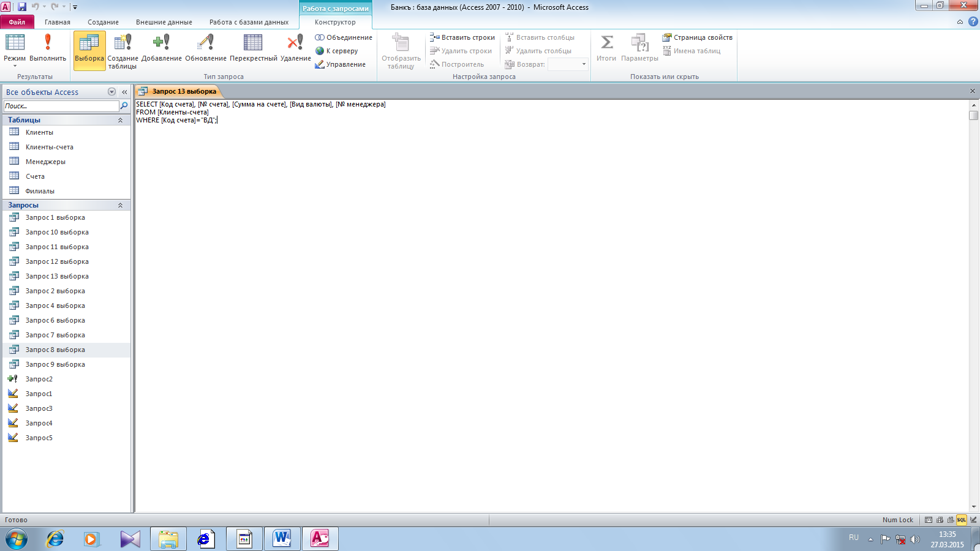The image size is (980, 551).
Task: Click the volume icon in system tray
Action: coord(915,539)
